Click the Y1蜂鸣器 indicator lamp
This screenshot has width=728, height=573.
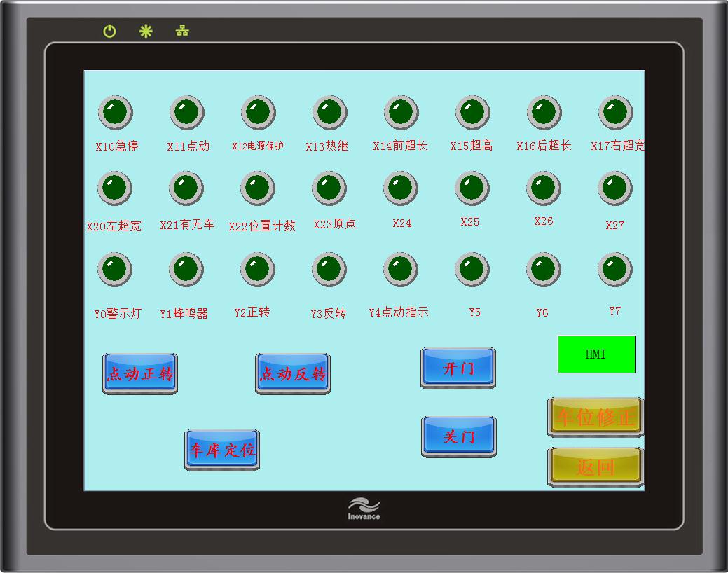click(186, 270)
